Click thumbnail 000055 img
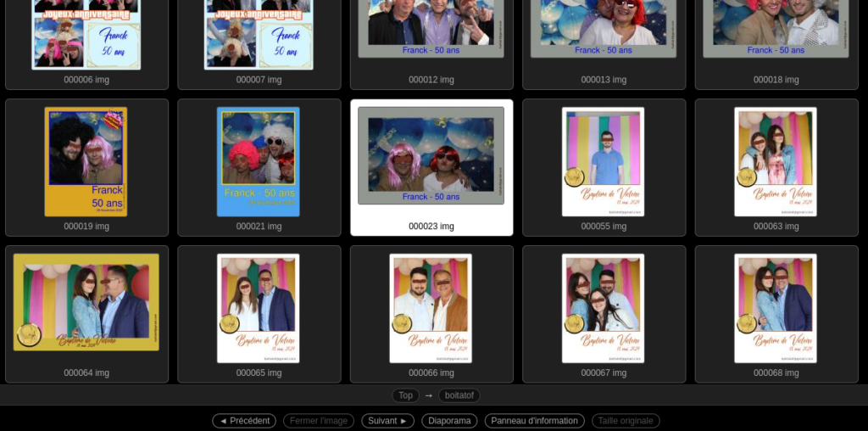This screenshot has height=431, width=868. click(603, 161)
